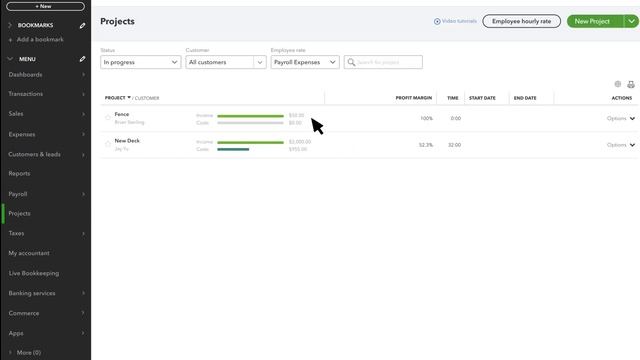Click 100% profit margin for Fence
The image size is (640, 360).
(x=427, y=118)
